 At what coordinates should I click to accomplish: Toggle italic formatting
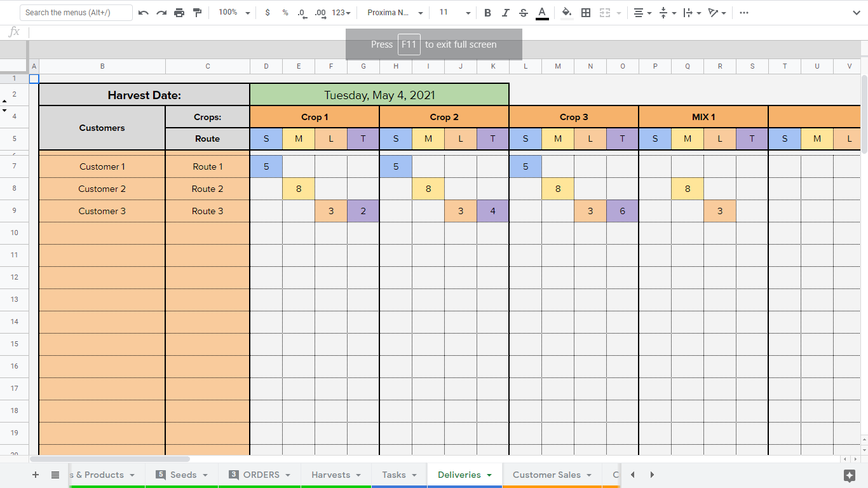505,13
